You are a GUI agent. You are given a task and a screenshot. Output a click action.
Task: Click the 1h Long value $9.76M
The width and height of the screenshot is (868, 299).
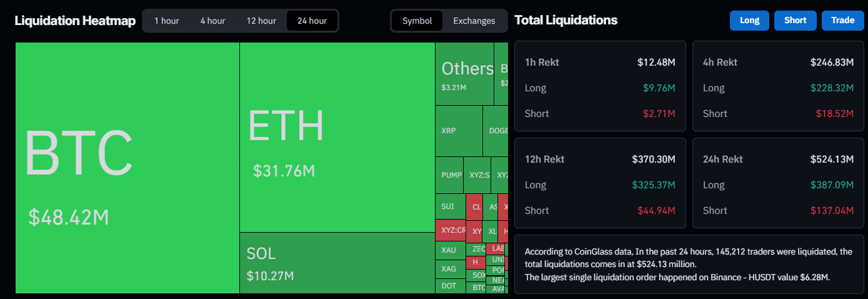coord(659,88)
